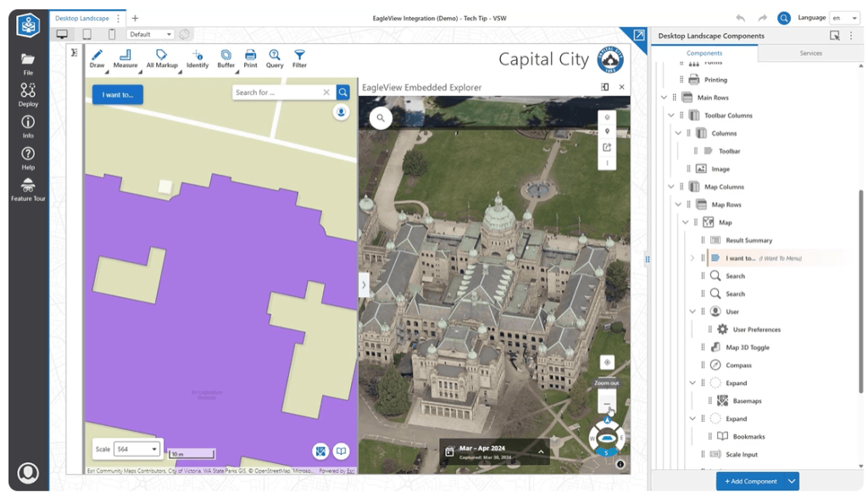Switch to the Services tab
868x498 pixels.
click(810, 53)
